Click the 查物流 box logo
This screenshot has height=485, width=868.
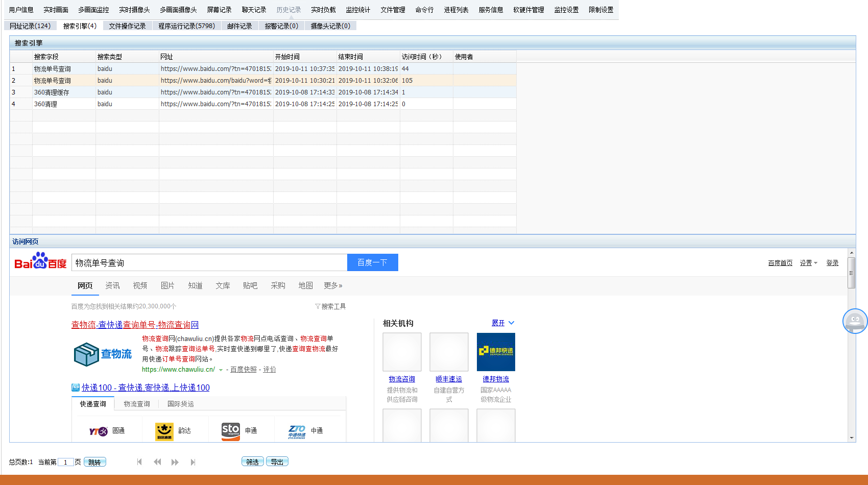[103, 354]
